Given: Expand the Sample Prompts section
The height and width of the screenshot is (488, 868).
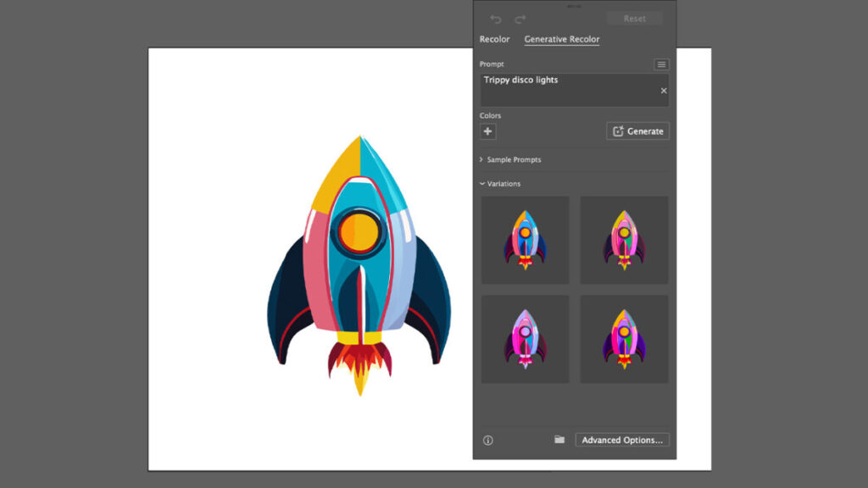Looking at the screenshot, I should click(513, 159).
